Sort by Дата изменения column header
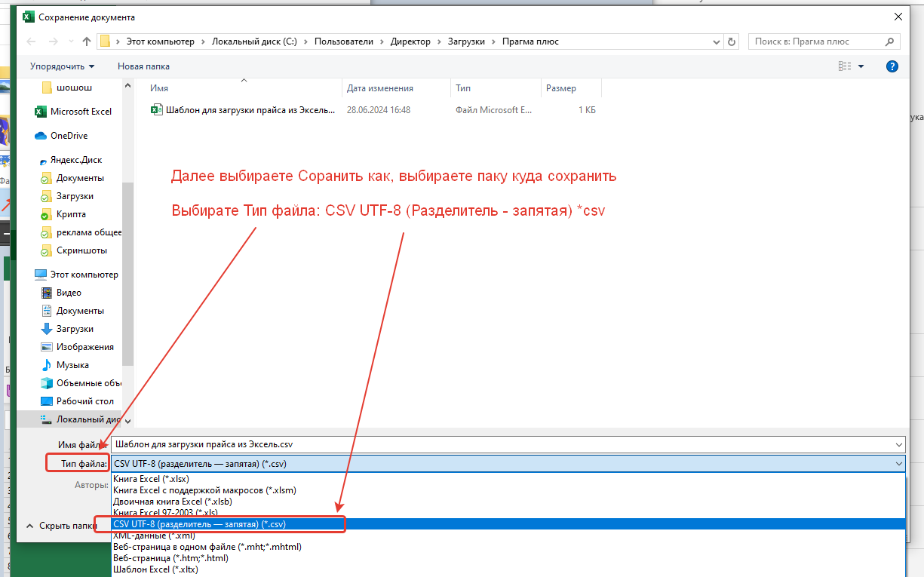924x577 pixels. click(x=379, y=88)
